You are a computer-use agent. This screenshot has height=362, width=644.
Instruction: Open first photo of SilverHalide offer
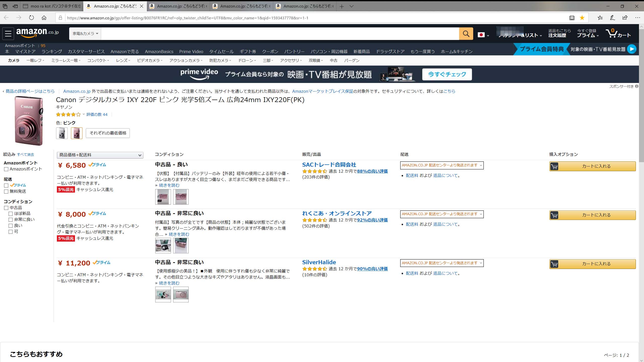[163, 294]
